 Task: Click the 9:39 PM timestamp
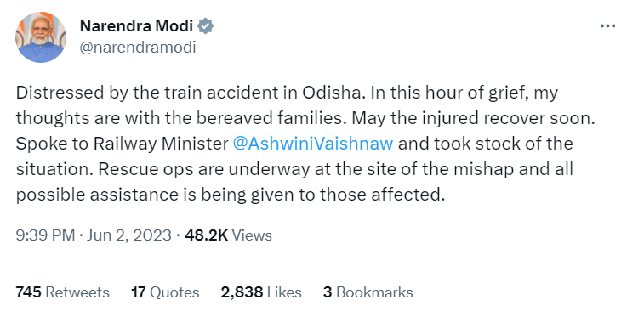click(45, 235)
